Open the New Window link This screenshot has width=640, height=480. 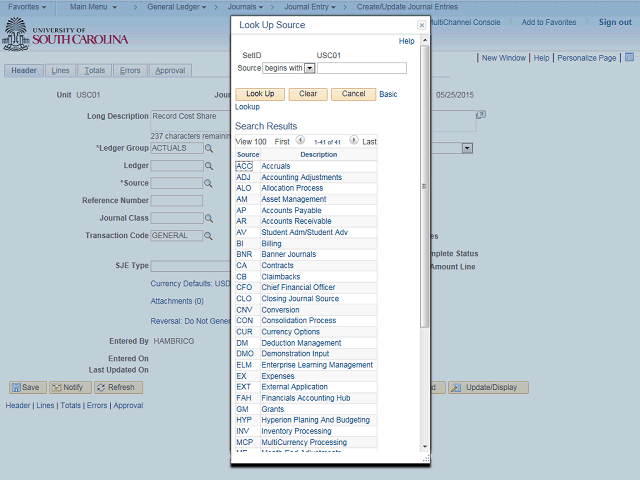coord(503,58)
